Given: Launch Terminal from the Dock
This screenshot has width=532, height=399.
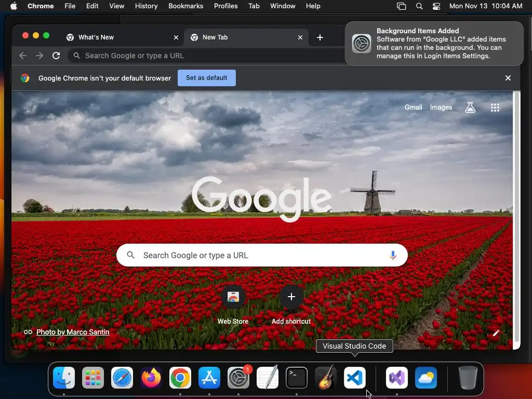Looking at the screenshot, I should click(x=297, y=378).
